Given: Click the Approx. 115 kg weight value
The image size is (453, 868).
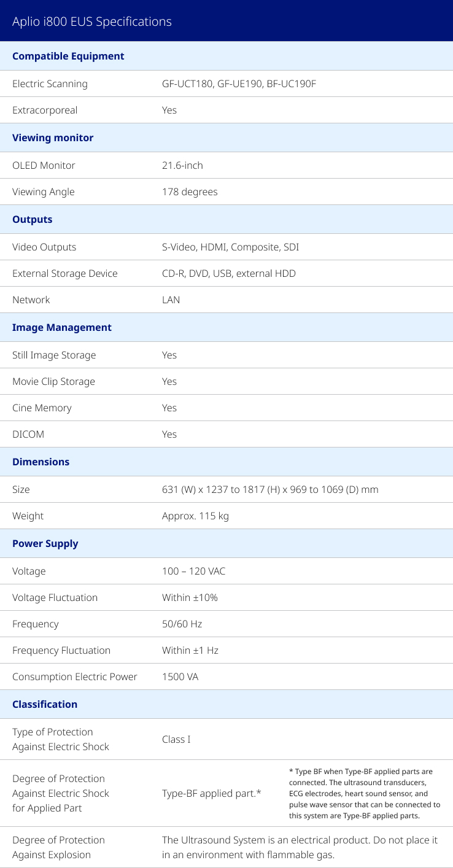Looking at the screenshot, I should [195, 516].
